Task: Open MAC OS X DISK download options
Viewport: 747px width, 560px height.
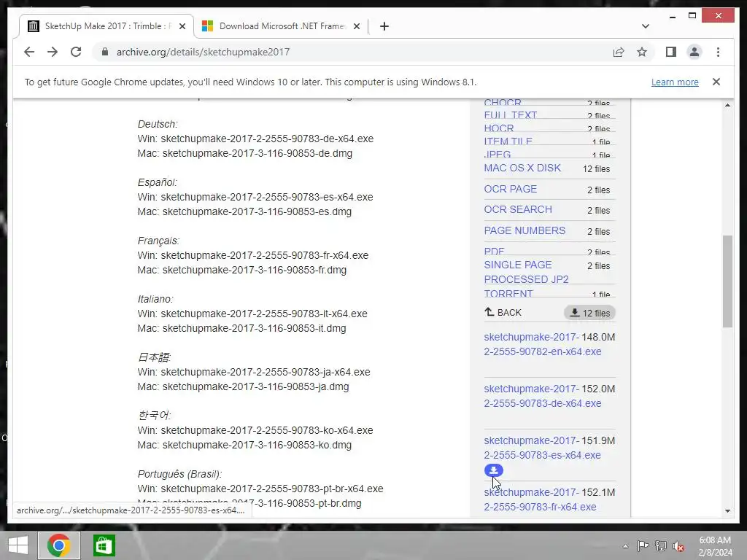Action: [x=522, y=168]
